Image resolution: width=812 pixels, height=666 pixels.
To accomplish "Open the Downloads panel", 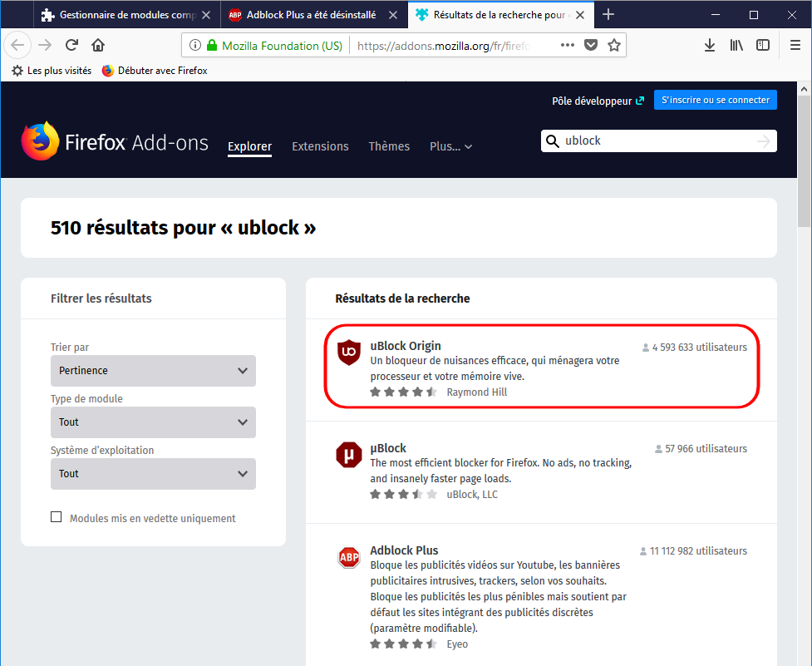I will point(710,45).
